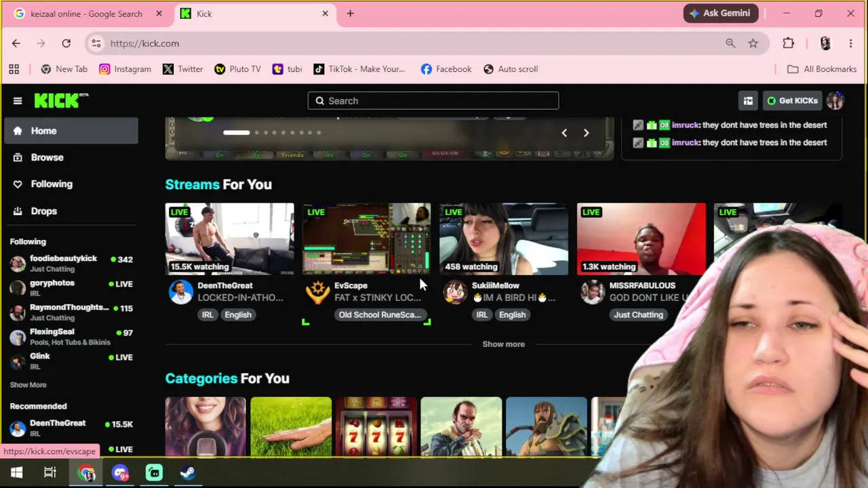
Task: Open the Instagram bookmark
Action: [125, 69]
